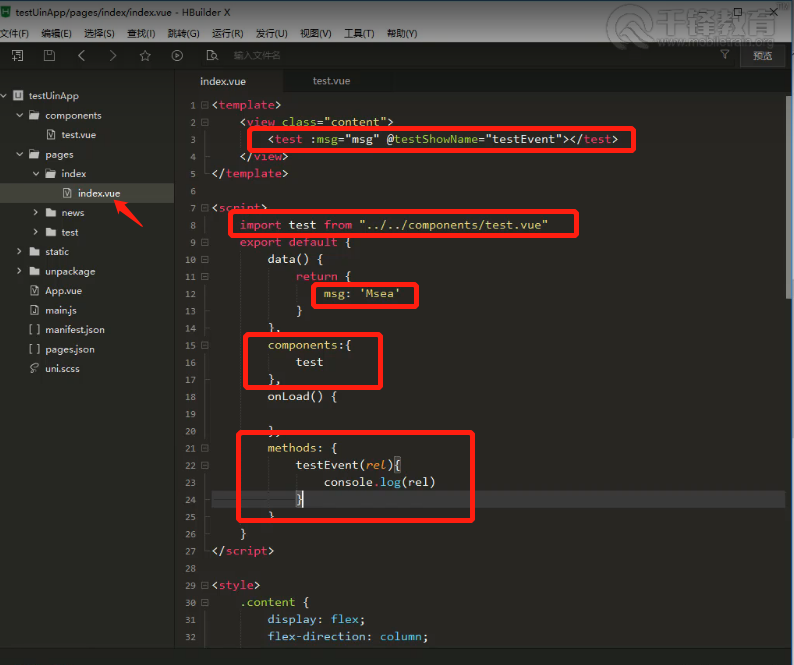Open manifest.json in the project tree
Viewport: 794px width, 665px height.
(x=75, y=330)
